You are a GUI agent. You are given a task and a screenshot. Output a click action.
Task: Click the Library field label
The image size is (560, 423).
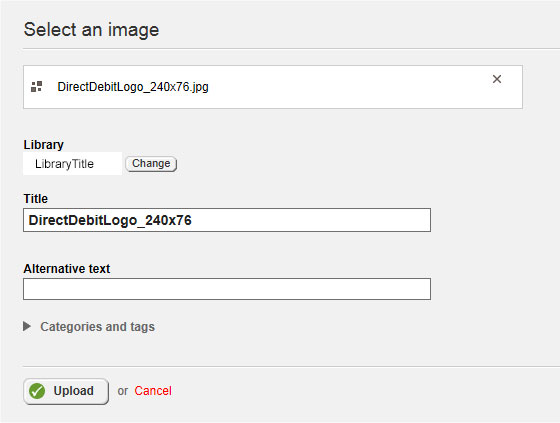pyautogui.click(x=44, y=145)
